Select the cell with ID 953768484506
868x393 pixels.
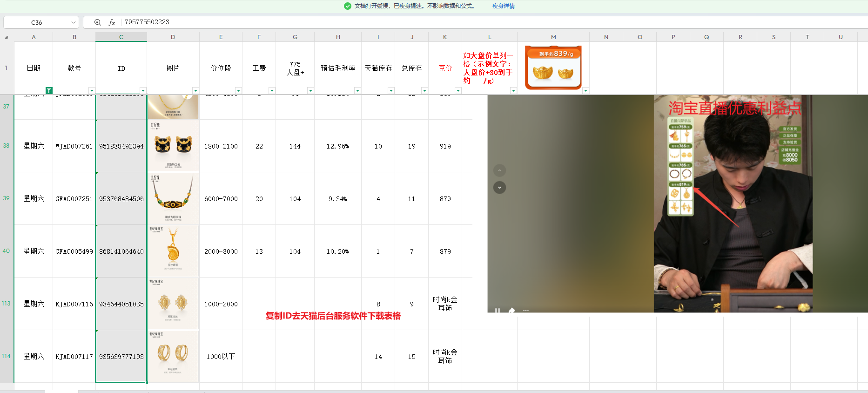[x=121, y=199]
